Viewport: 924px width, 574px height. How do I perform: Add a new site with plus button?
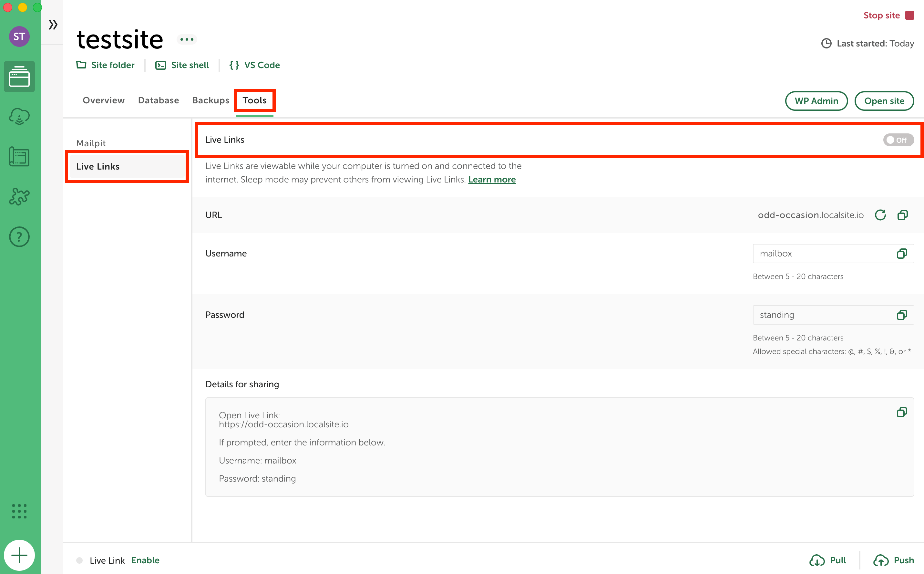pyautogui.click(x=19, y=555)
